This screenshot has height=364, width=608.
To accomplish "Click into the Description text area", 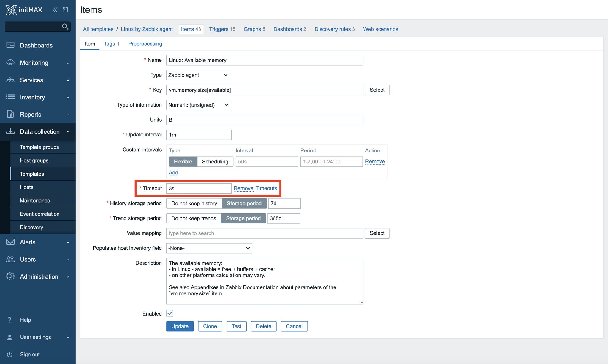I will click(265, 281).
